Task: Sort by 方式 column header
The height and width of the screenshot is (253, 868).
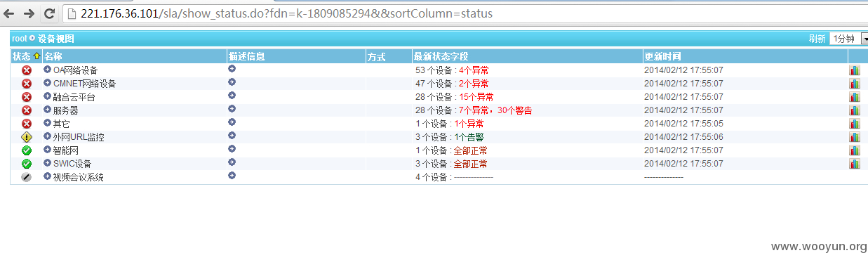Action: pyautogui.click(x=377, y=56)
